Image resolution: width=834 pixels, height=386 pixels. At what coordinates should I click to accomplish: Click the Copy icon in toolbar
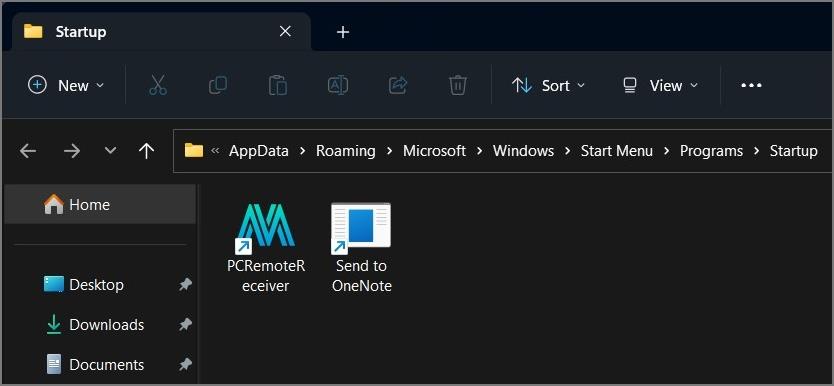point(218,85)
